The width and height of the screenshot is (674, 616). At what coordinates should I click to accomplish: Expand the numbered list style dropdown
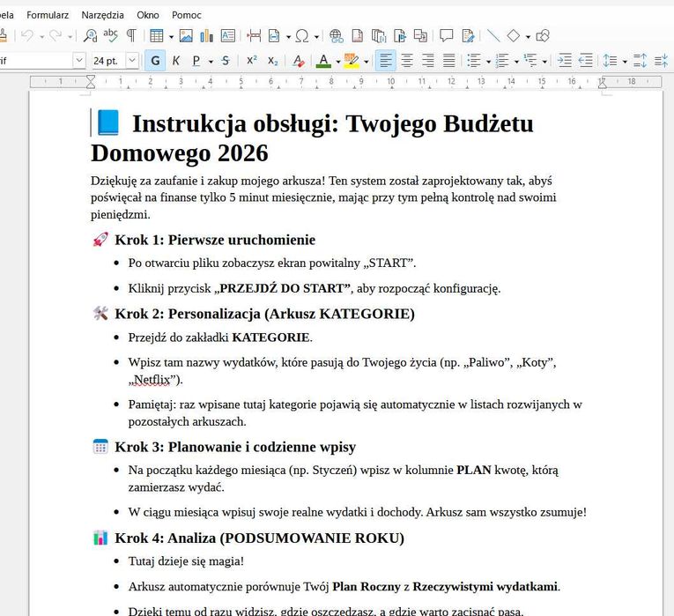pos(516,62)
